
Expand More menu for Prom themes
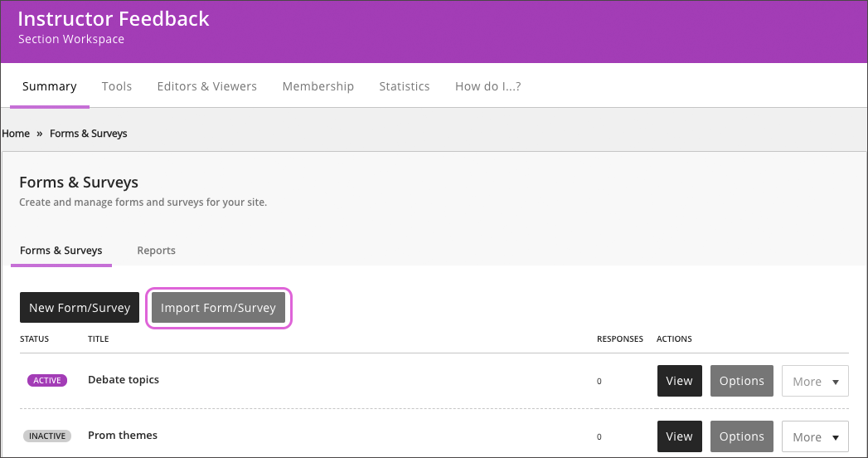point(815,436)
